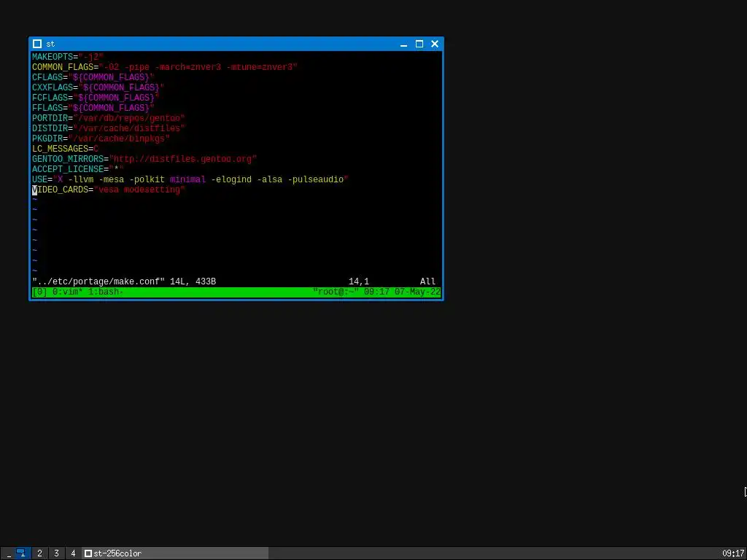This screenshot has height=560, width=747.
Task: Maximize the st terminal window
Action: click(419, 44)
